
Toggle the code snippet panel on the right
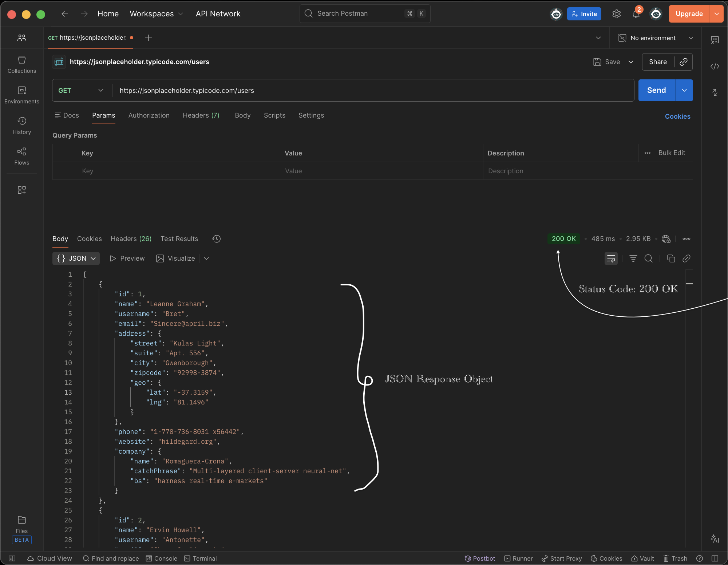pyautogui.click(x=715, y=67)
